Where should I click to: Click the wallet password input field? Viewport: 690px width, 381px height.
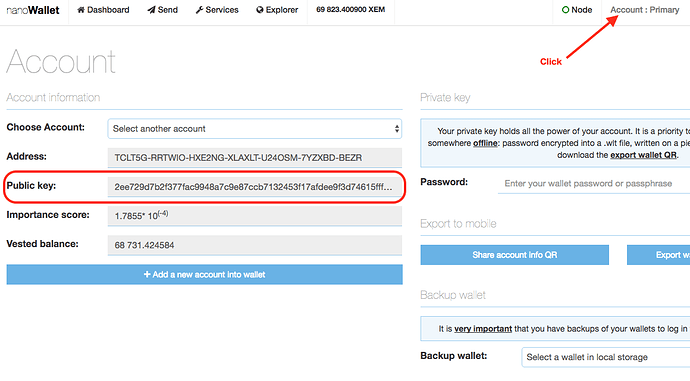click(594, 183)
